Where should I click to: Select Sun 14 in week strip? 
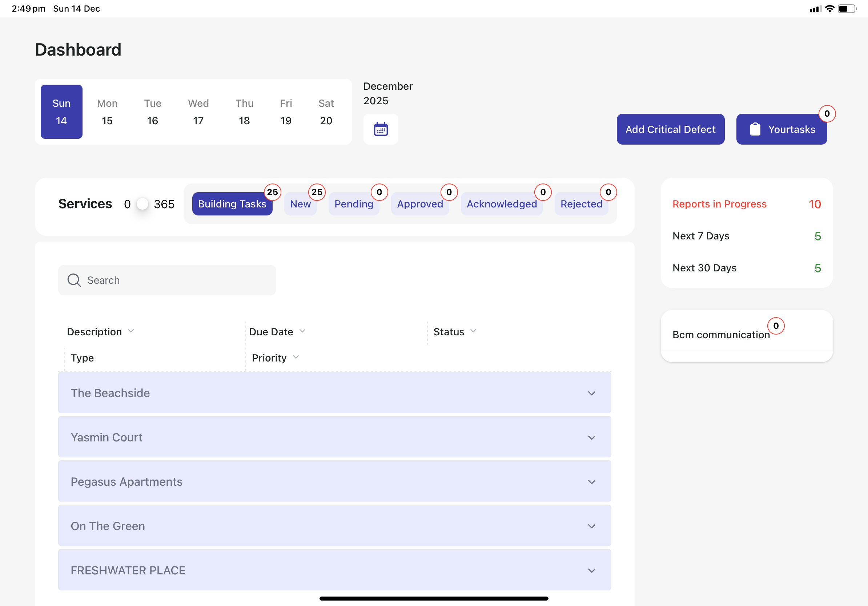click(x=61, y=112)
